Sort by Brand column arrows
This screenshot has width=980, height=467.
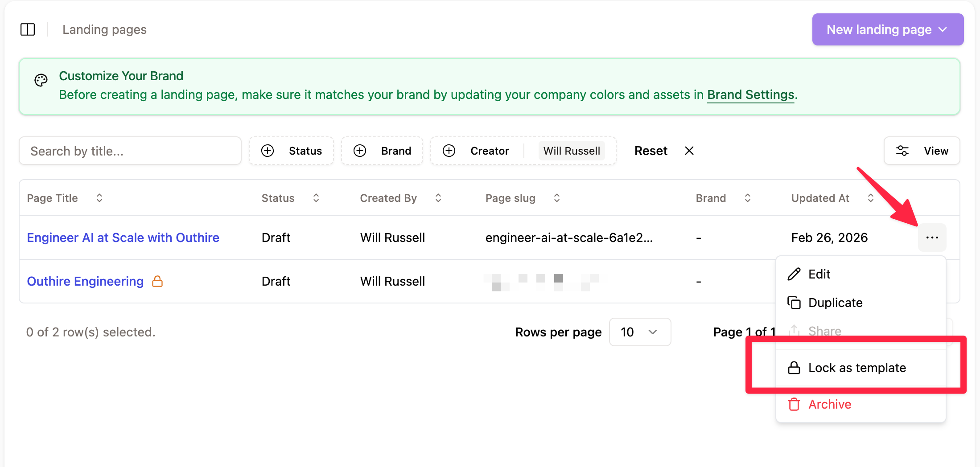click(748, 198)
